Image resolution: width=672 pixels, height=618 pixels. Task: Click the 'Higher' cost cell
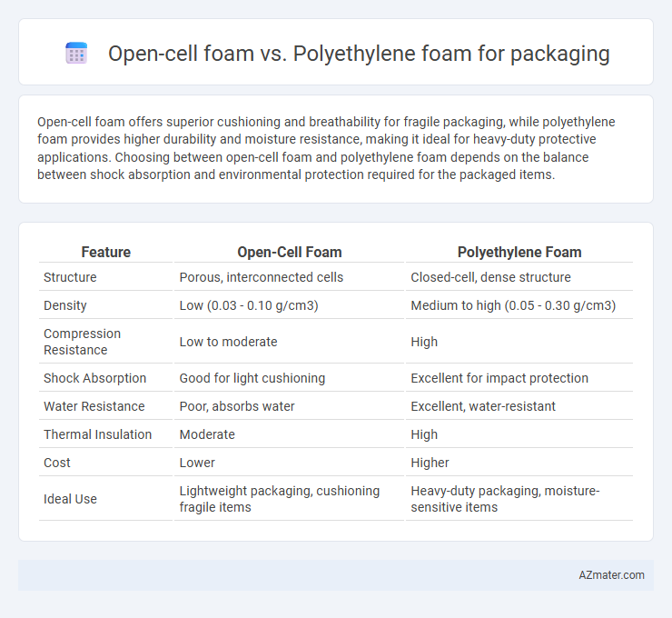(x=430, y=463)
